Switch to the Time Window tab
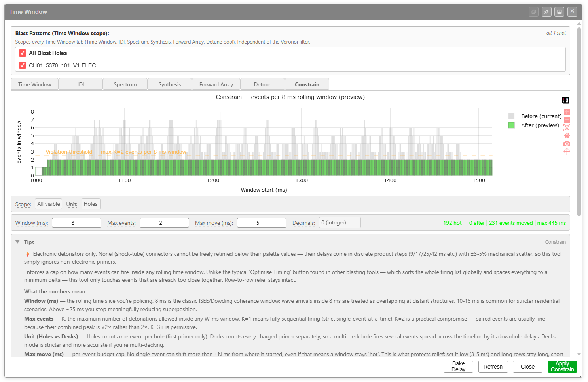 35,84
